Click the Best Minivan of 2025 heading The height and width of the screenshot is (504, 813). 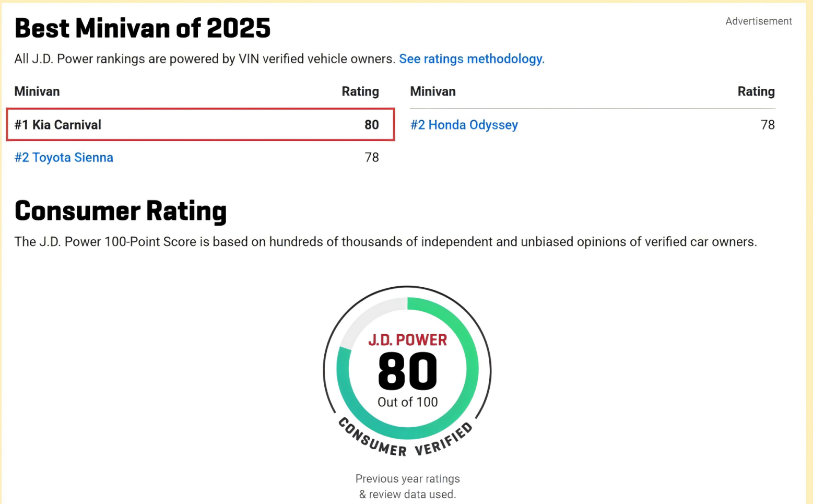(143, 28)
